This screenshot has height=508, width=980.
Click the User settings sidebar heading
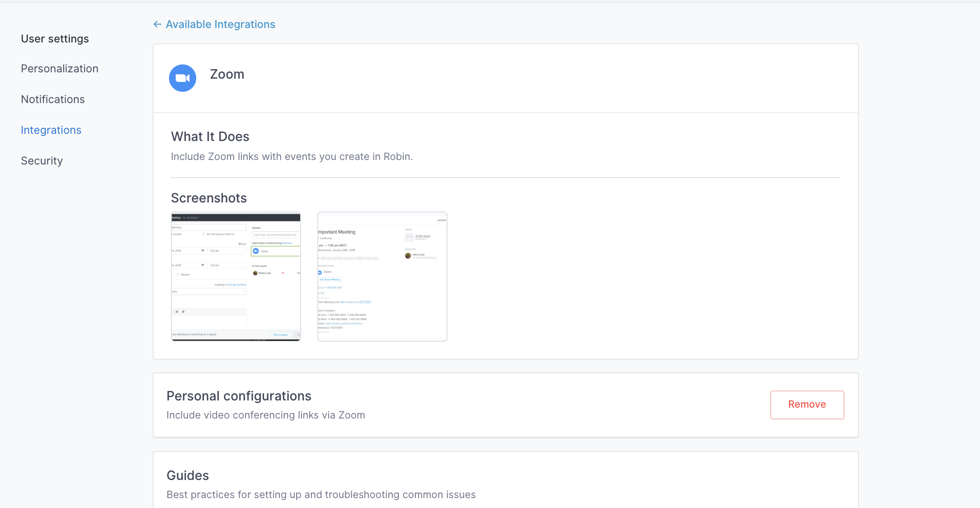point(55,39)
